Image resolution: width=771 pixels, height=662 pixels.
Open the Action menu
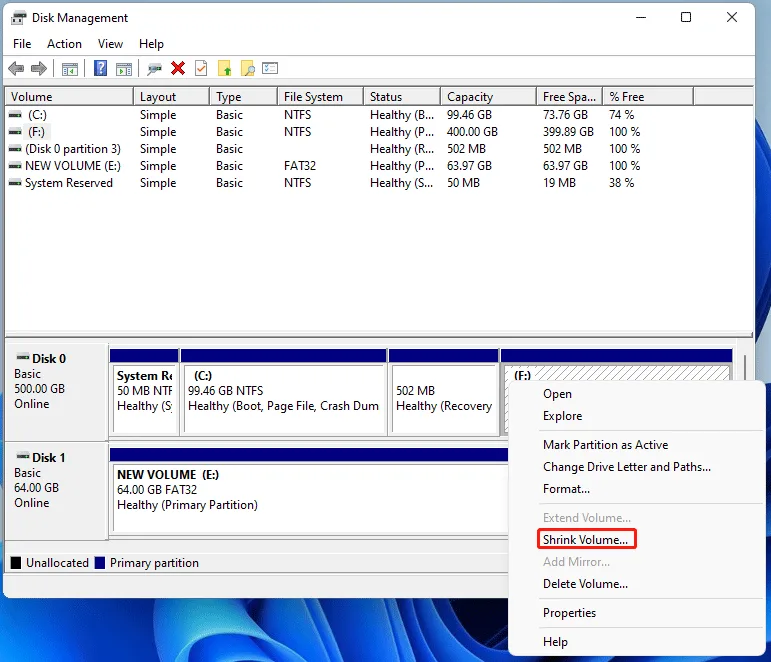point(64,44)
